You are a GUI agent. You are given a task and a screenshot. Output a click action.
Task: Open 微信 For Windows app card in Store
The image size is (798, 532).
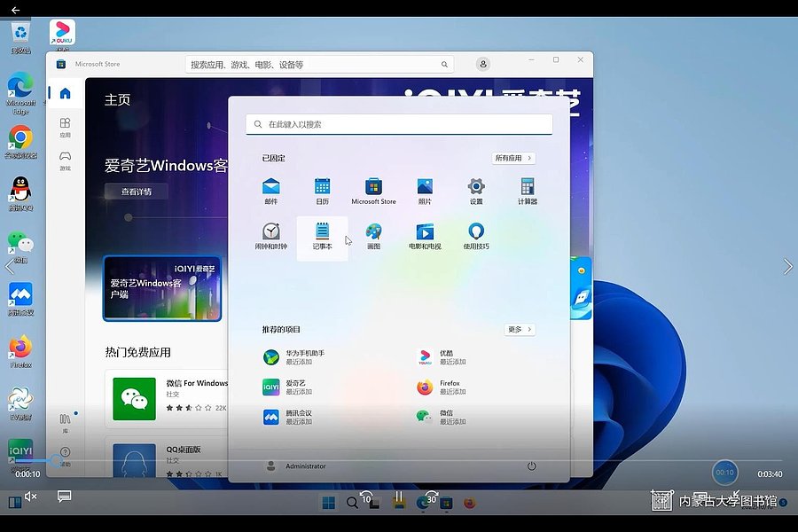[167, 399]
